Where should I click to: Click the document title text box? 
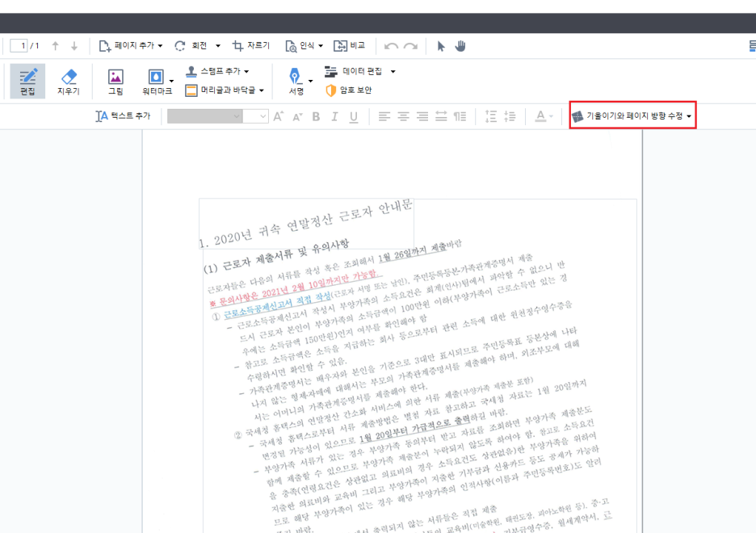[x=307, y=223]
